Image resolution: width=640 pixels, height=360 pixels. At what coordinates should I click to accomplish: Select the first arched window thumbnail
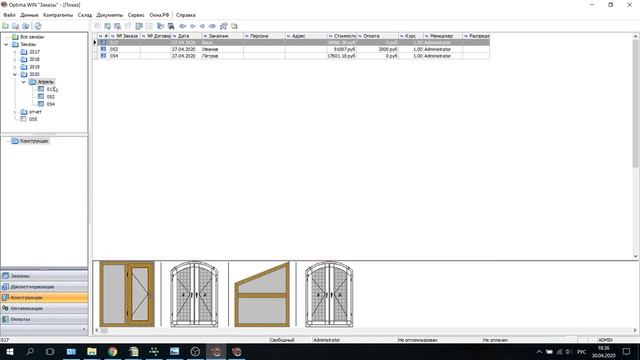(194, 294)
